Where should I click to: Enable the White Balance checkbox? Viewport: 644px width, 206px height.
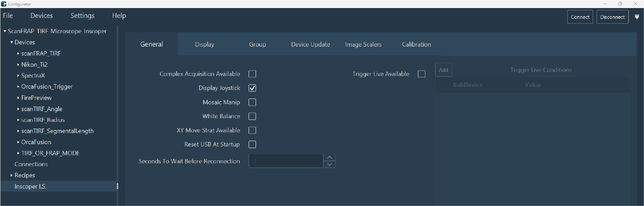pyautogui.click(x=252, y=116)
